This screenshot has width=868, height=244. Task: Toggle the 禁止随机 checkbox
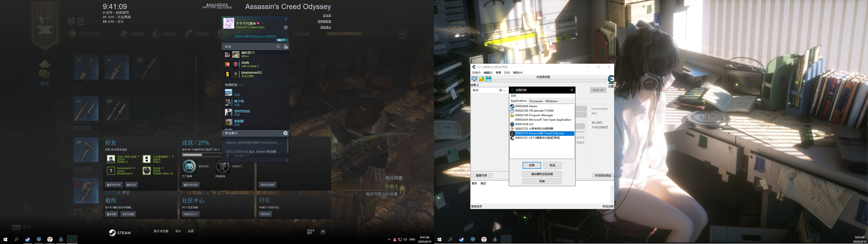point(590,123)
